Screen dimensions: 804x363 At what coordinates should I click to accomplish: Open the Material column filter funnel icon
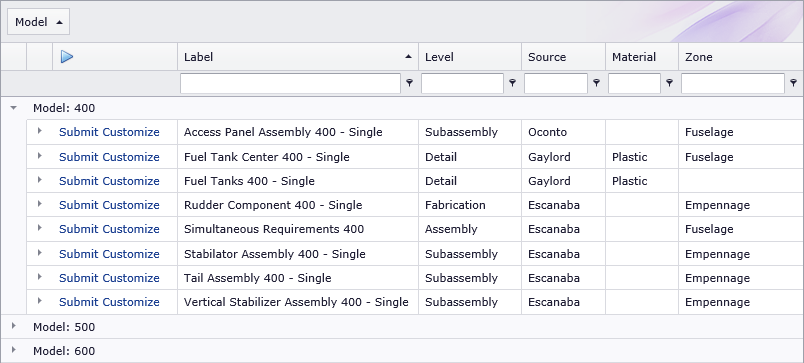tap(669, 83)
